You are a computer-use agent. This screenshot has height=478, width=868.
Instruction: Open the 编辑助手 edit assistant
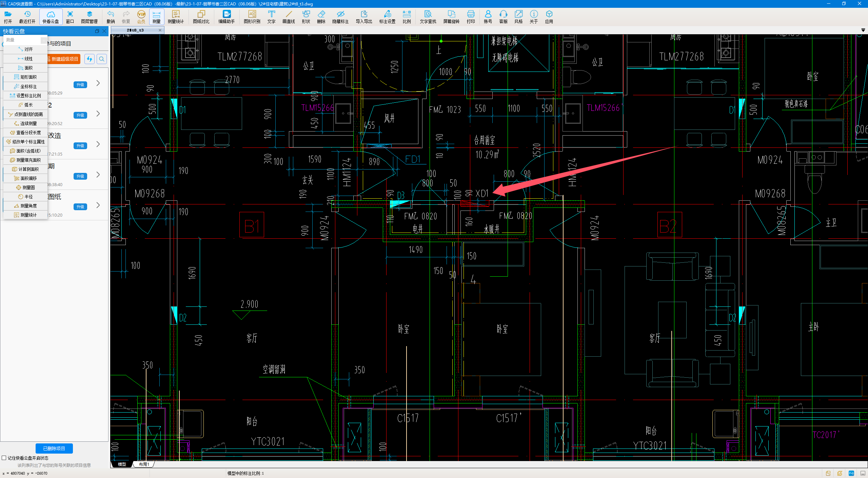226,17
